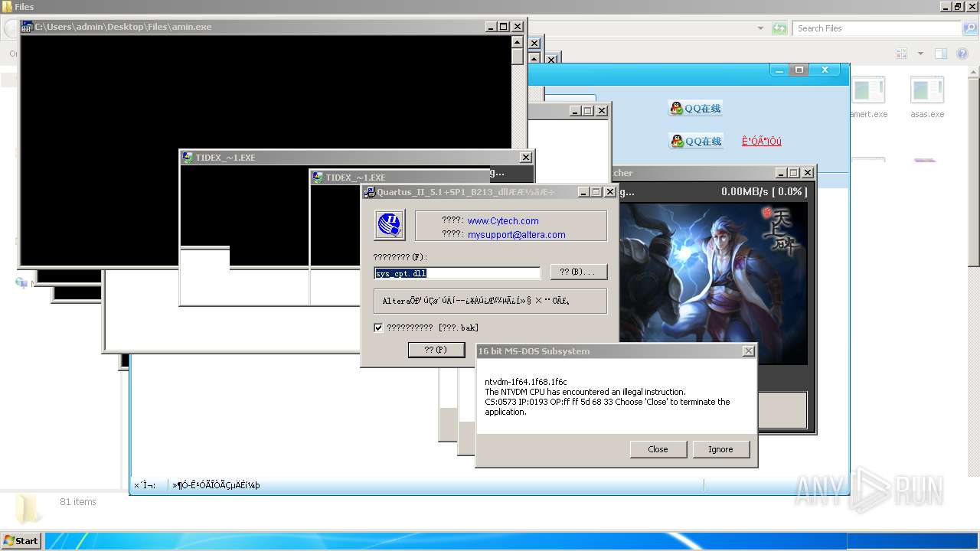Open the Start menu
This screenshot has width=980, height=551.
point(21,540)
